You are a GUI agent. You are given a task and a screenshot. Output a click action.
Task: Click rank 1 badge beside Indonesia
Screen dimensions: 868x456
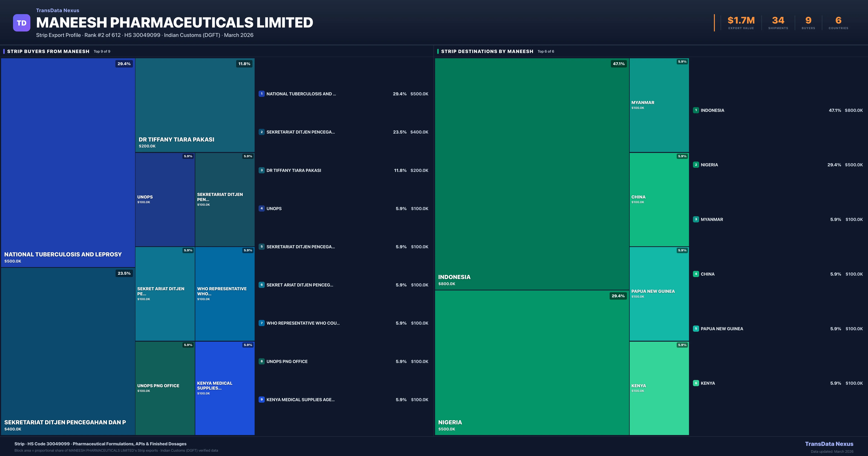(x=696, y=110)
